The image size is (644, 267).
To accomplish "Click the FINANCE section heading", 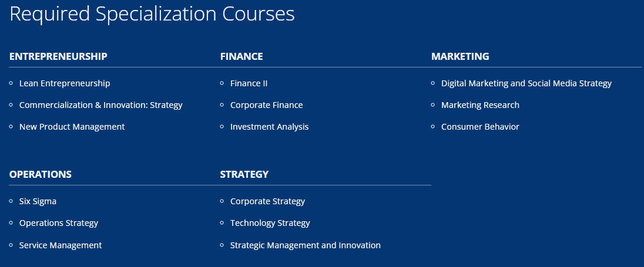I will 241,56.
